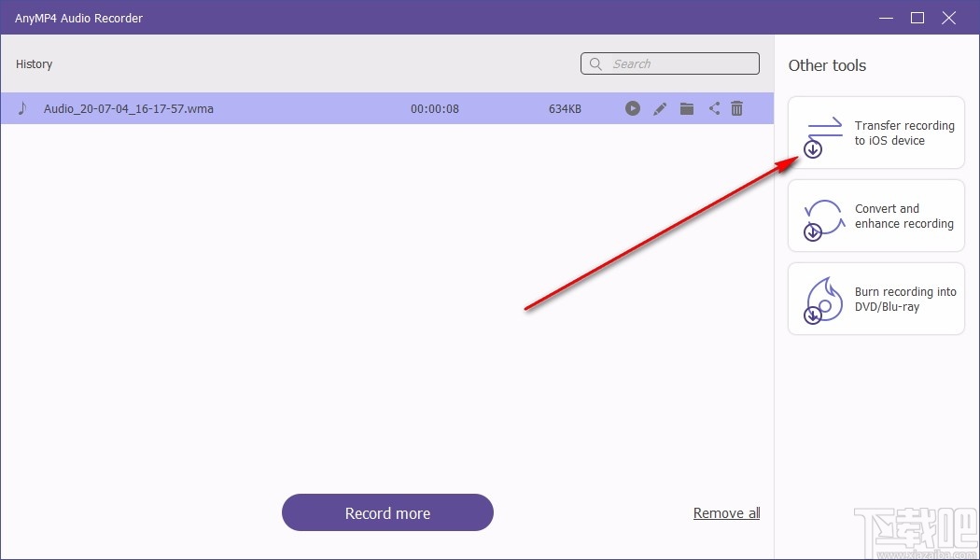The image size is (980, 560).
Task: Open the recording's folder location
Action: coord(687,108)
